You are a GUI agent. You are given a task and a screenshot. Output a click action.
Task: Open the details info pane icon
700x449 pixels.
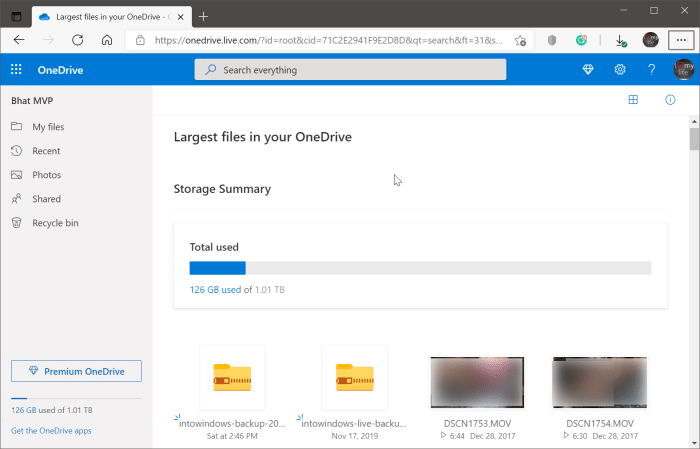pos(670,100)
